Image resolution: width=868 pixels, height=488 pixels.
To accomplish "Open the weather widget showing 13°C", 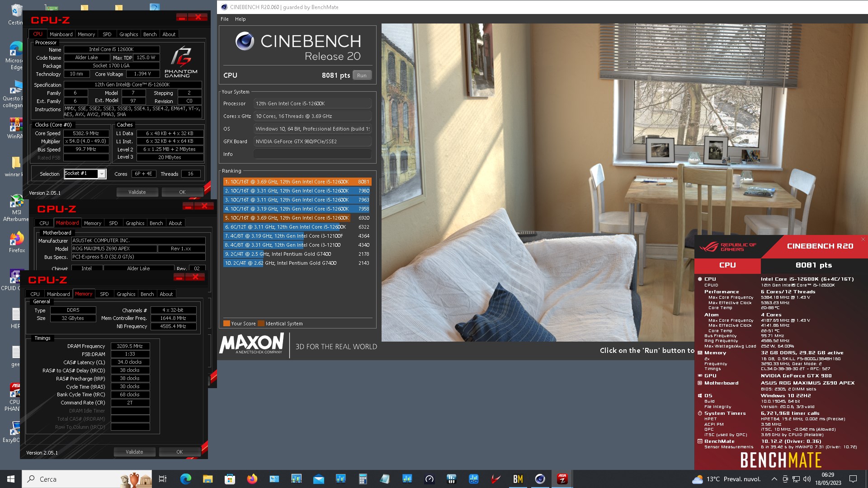I will pyautogui.click(x=727, y=479).
